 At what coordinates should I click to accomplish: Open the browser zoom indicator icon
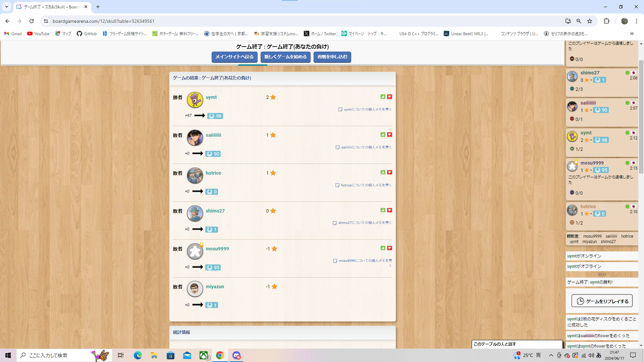coord(579,21)
